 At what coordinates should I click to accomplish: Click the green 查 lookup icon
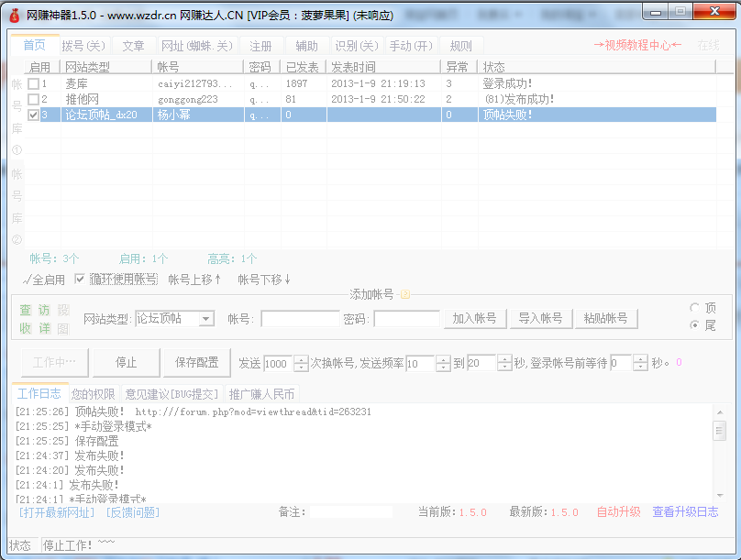26,310
